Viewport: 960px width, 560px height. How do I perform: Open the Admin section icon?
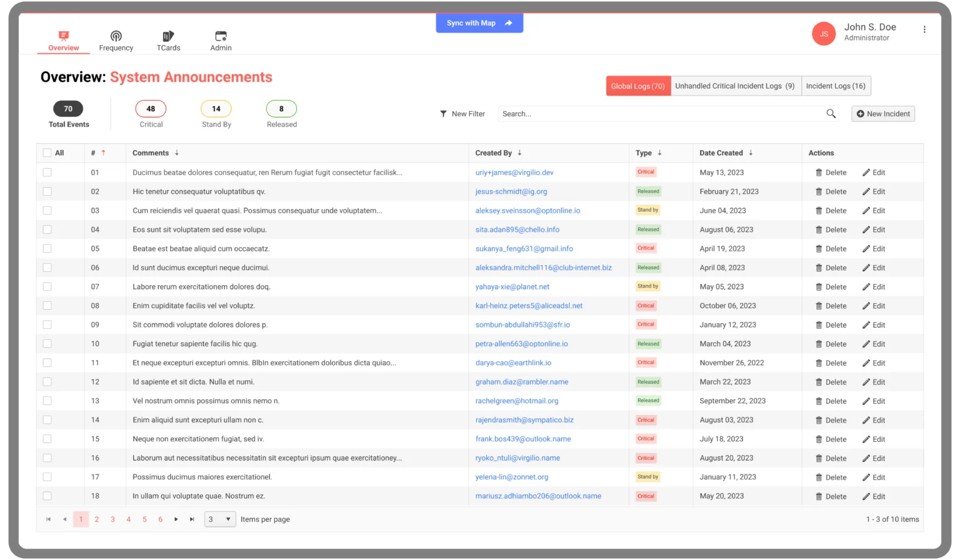click(221, 36)
